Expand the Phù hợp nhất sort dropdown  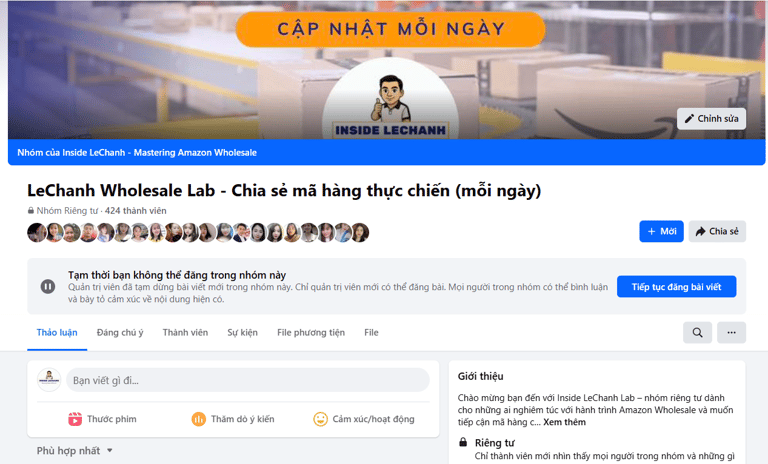[74, 450]
